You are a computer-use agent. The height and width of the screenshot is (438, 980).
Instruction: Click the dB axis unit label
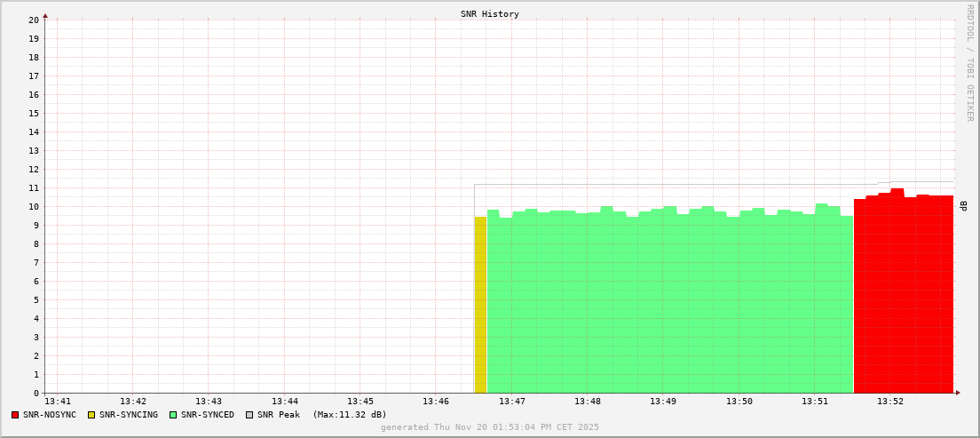(x=963, y=205)
